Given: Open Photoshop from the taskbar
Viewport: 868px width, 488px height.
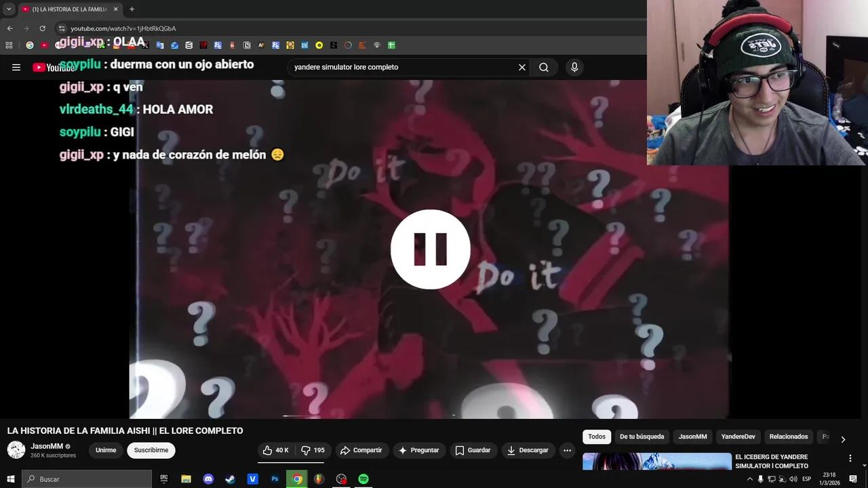Looking at the screenshot, I should point(275,479).
